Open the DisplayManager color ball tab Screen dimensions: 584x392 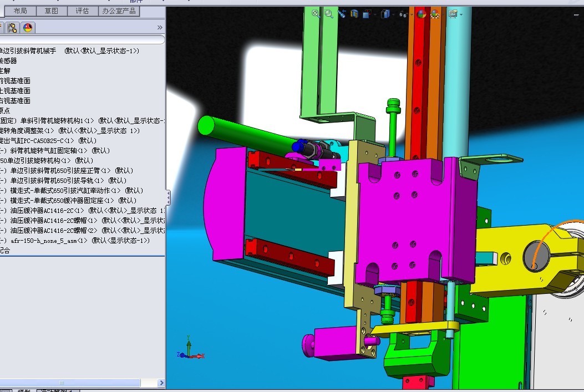pos(28,28)
